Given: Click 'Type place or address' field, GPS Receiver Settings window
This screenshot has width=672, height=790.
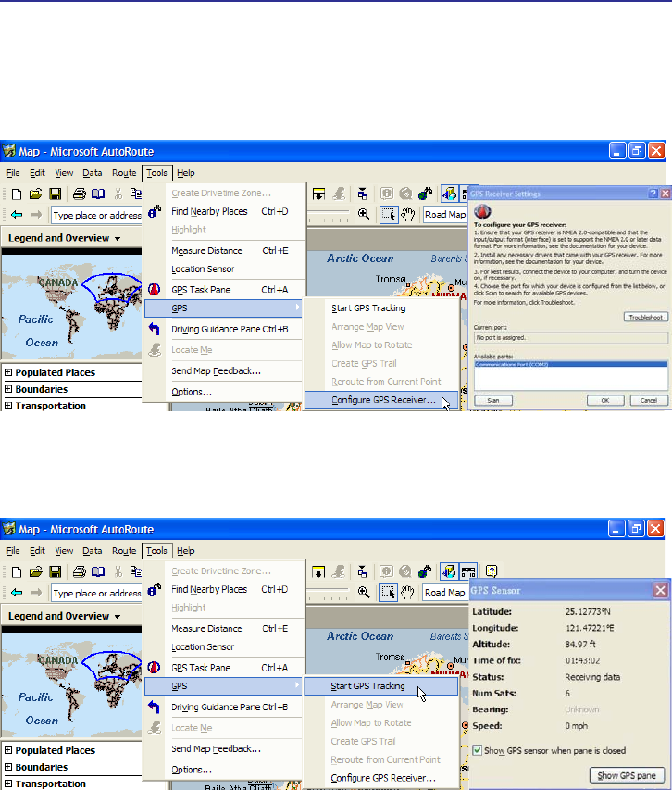Looking at the screenshot, I should click(96, 215).
